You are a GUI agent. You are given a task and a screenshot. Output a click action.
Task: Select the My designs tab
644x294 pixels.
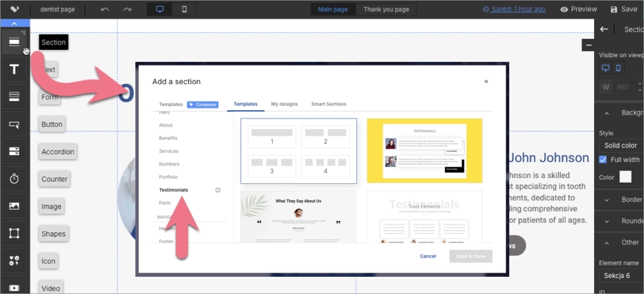point(284,104)
